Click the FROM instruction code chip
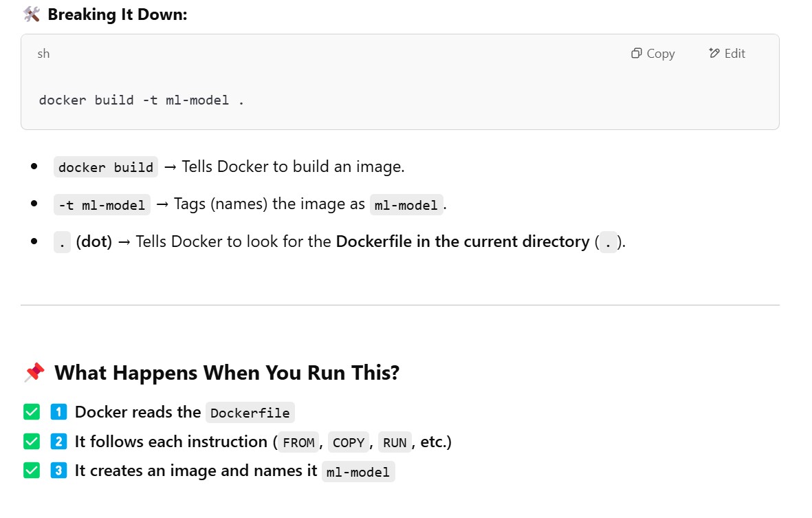Screen dimensions: 812x518 pyautogui.click(x=298, y=442)
